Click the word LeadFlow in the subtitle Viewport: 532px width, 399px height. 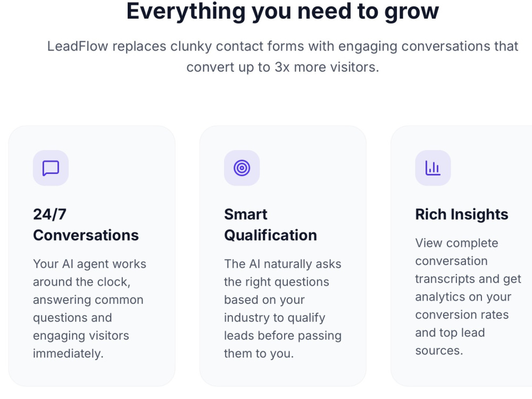point(78,46)
